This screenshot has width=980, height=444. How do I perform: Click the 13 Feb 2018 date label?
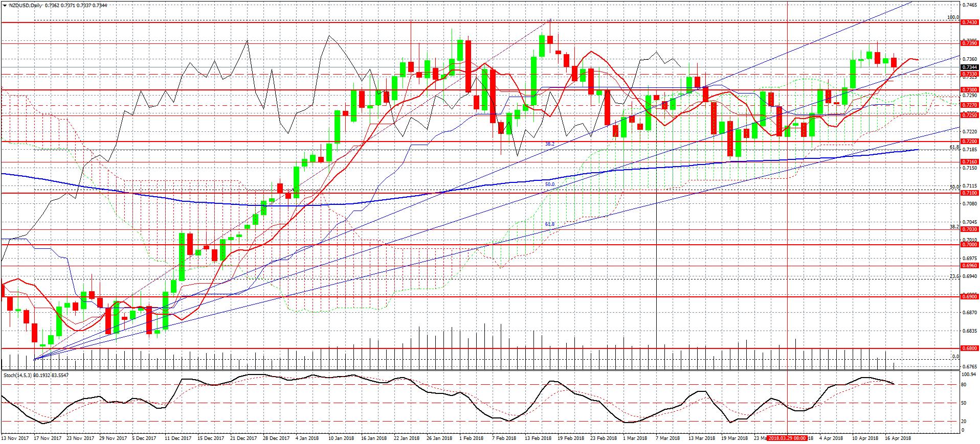(x=538, y=438)
